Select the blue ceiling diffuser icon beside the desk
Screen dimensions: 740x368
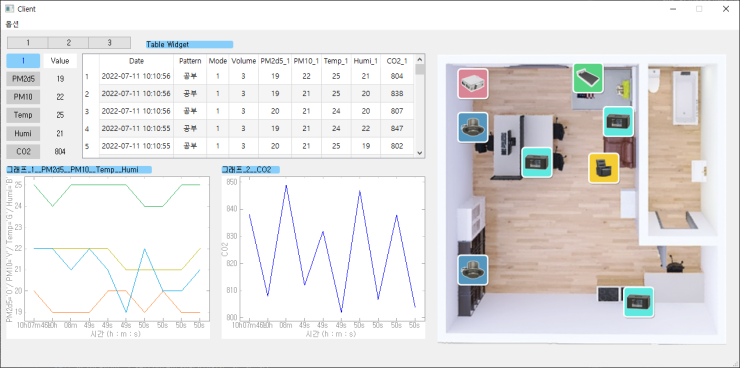[x=473, y=127]
